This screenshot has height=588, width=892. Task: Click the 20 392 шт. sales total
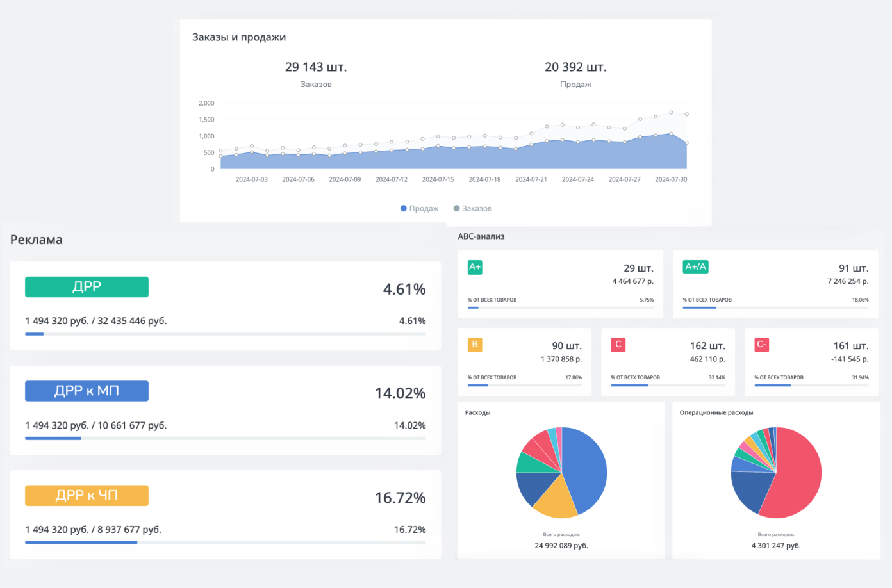(x=575, y=67)
